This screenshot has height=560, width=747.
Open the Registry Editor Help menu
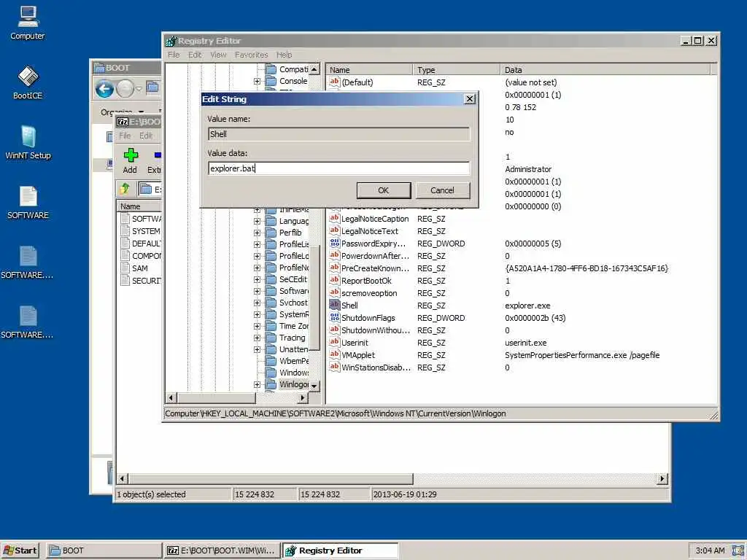[284, 55]
